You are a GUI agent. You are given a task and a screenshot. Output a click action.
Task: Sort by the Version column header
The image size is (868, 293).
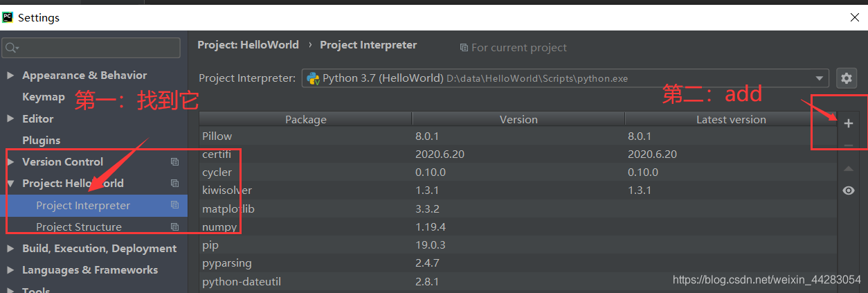click(x=518, y=119)
